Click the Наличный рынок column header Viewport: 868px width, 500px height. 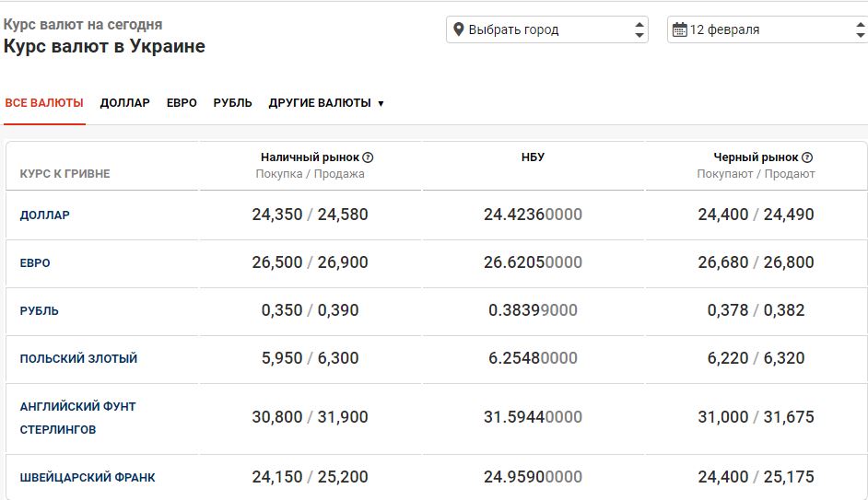[310, 157]
